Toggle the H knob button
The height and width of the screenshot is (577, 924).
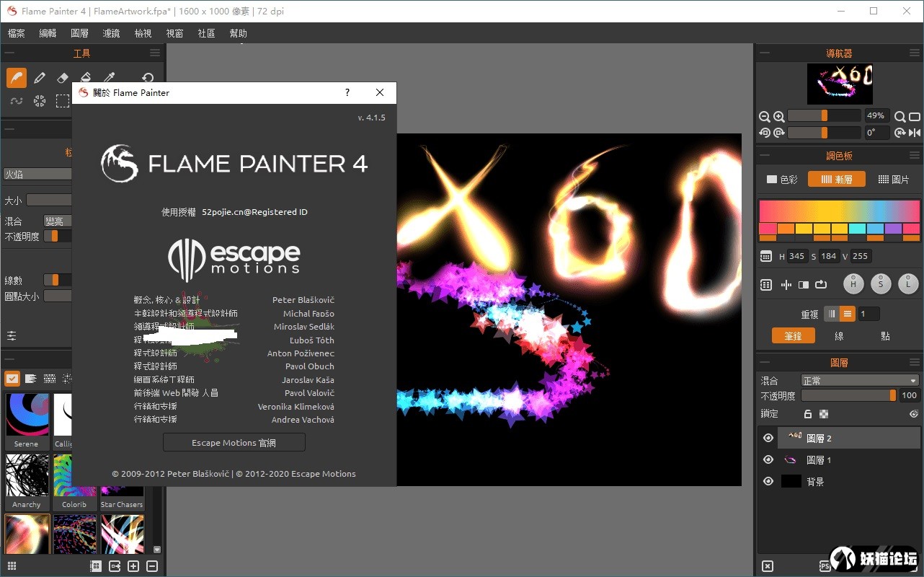(853, 284)
